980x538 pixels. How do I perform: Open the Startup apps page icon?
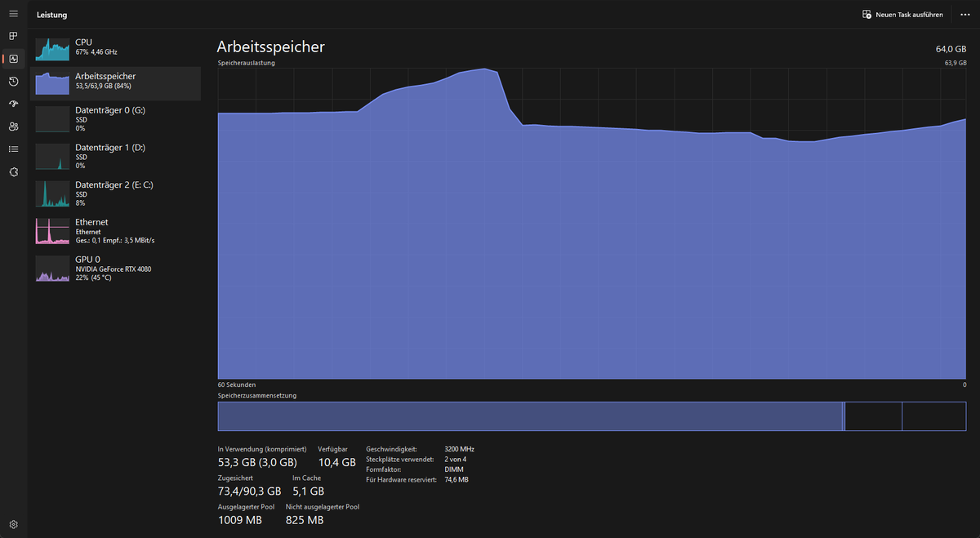[x=13, y=104]
